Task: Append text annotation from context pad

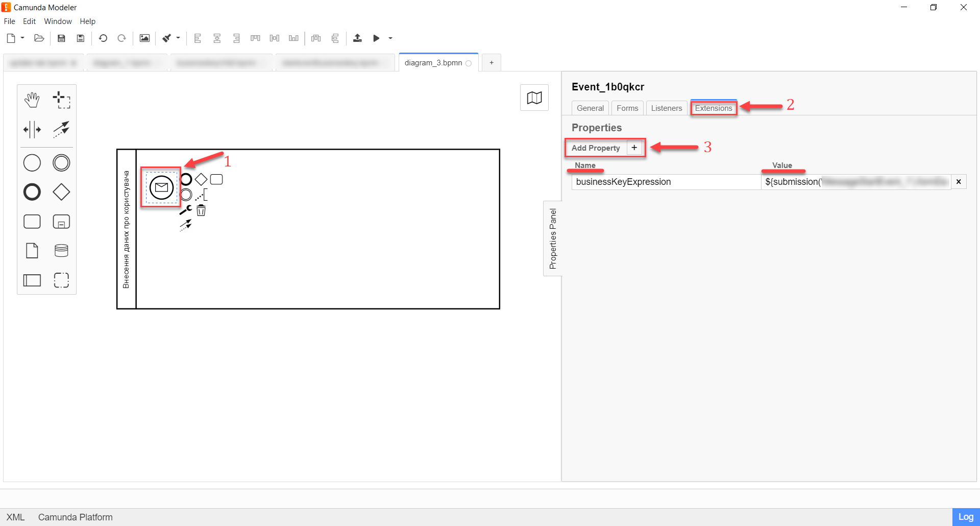Action: [x=201, y=195]
